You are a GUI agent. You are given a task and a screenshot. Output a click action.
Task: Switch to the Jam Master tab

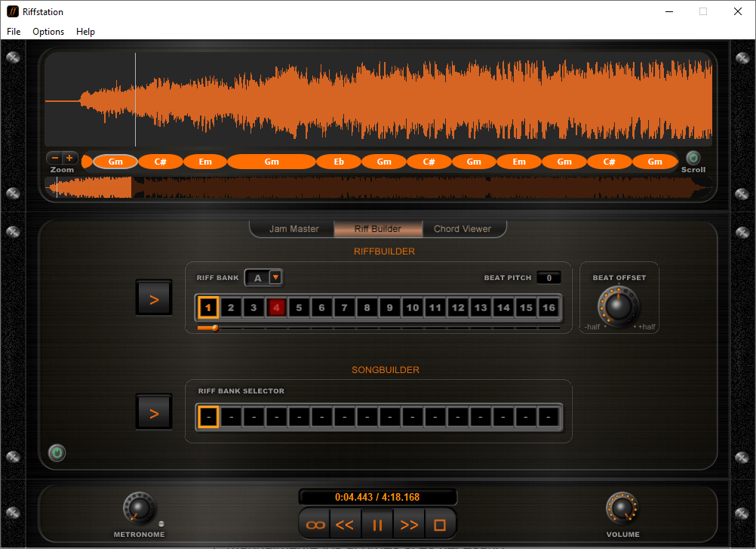tap(291, 229)
